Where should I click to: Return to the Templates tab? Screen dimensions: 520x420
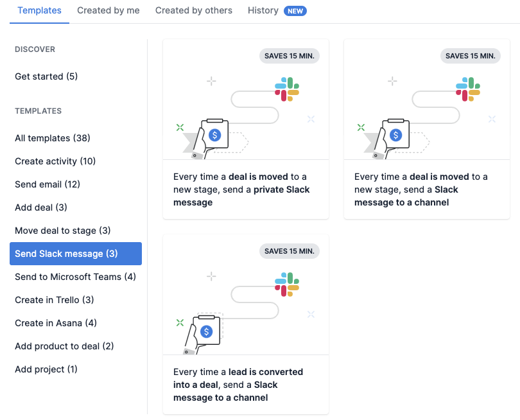tap(39, 10)
